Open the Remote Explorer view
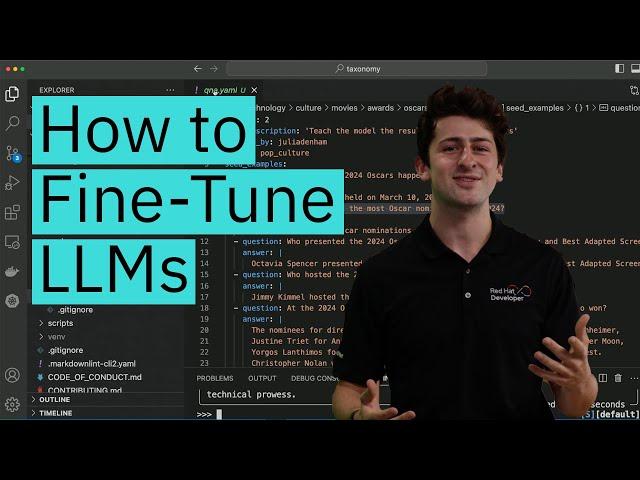Image resolution: width=640 pixels, height=480 pixels. coord(12,242)
